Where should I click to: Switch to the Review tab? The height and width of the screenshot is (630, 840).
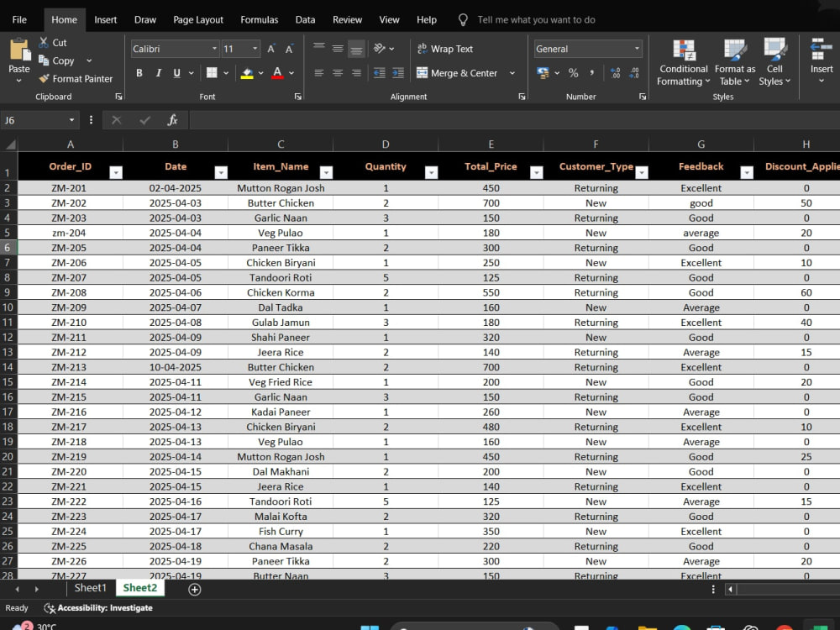click(x=347, y=20)
